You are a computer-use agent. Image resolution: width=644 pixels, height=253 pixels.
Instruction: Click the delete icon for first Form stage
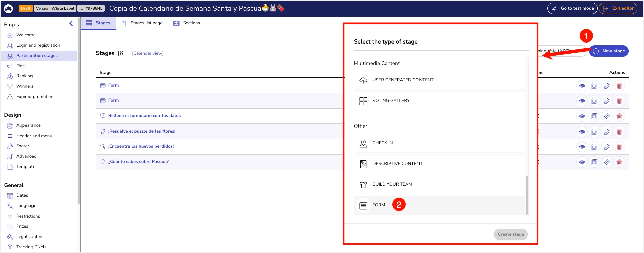point(619,86)
